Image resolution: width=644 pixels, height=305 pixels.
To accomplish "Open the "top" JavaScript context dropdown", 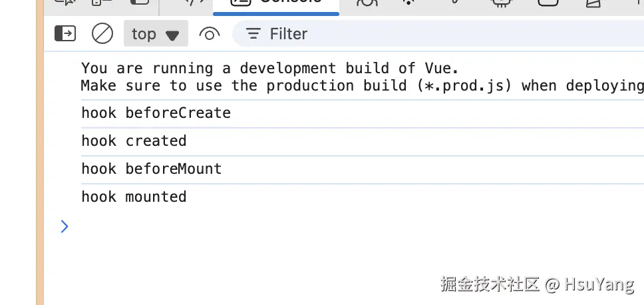I will point(156,34).
